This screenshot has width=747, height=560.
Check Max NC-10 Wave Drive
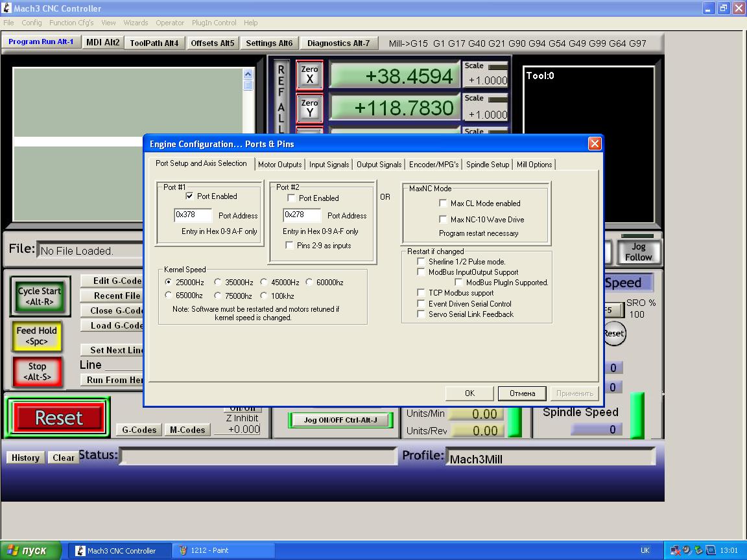[x=443, y=220]
